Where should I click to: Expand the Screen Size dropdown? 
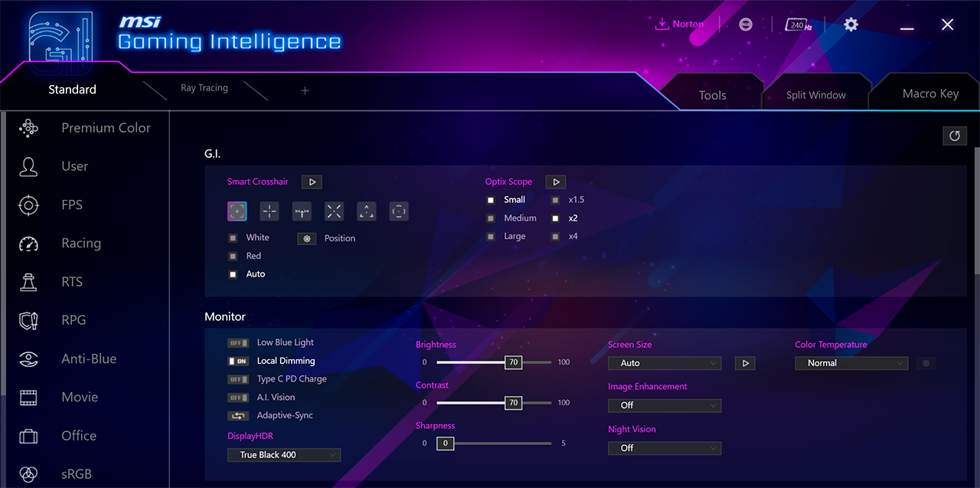(x=665, y=363)
